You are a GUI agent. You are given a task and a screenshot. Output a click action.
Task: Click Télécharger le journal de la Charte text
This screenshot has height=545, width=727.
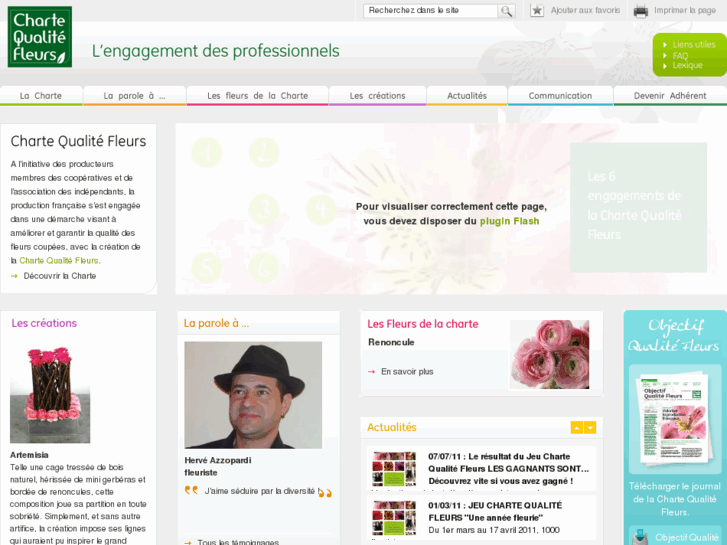675,499
